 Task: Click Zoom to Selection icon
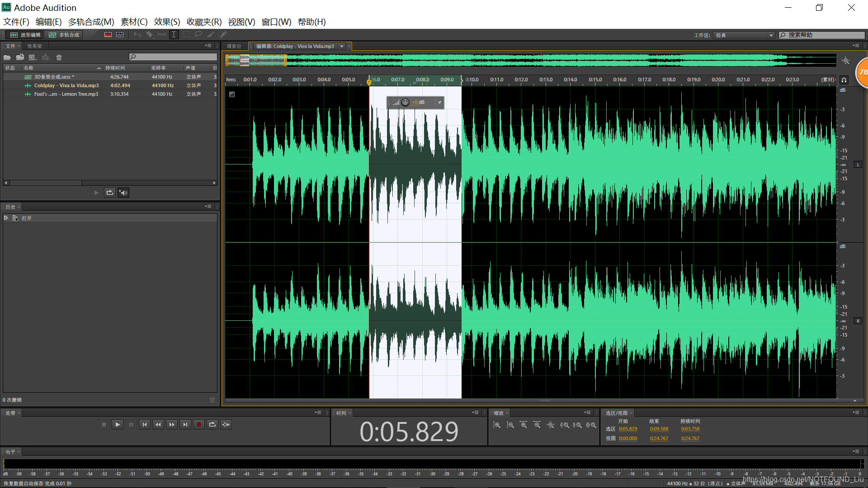point(591,425)
